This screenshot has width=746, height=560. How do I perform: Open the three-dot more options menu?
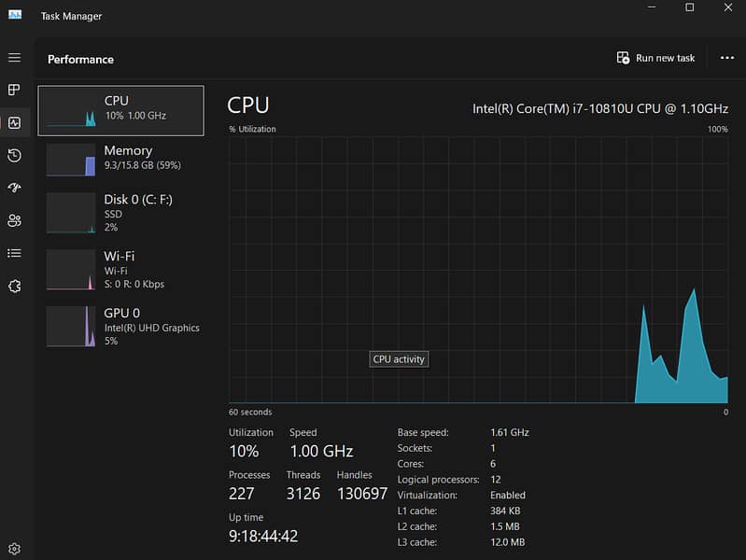[727, 58]
